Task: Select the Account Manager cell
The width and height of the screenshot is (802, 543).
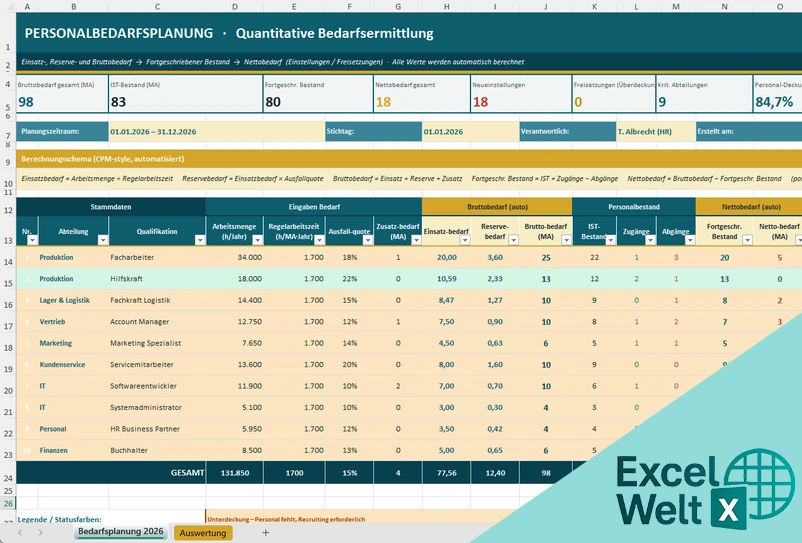Action: tap(157, 322)
